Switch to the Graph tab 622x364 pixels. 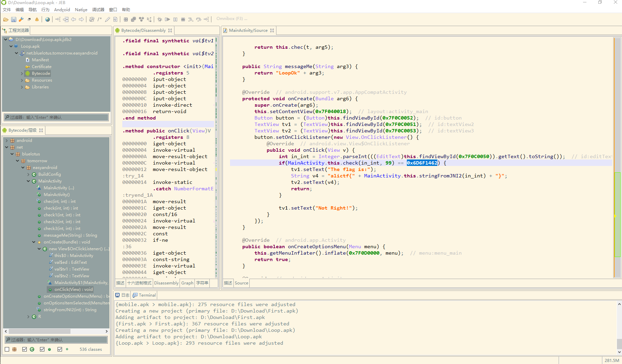[187, 283]
